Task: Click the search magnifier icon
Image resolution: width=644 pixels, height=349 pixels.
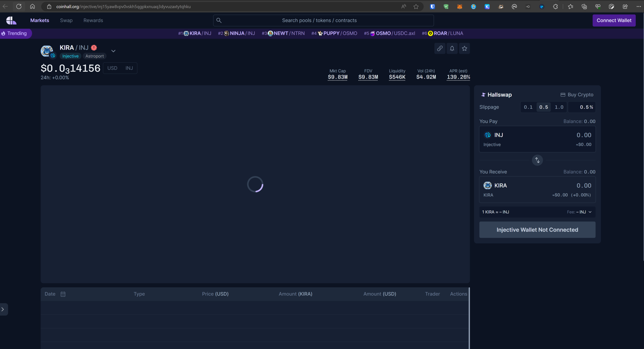Action: click(x=219, y=20)
